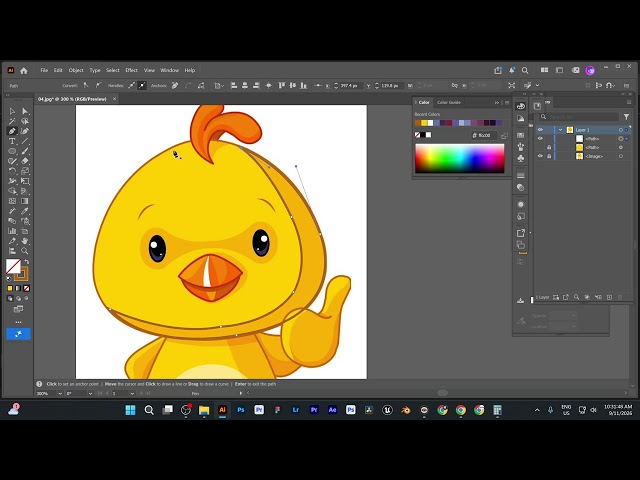Hide the first Path sublayer
This screenshot has width=640, height=480.
[x=540, y=139]
